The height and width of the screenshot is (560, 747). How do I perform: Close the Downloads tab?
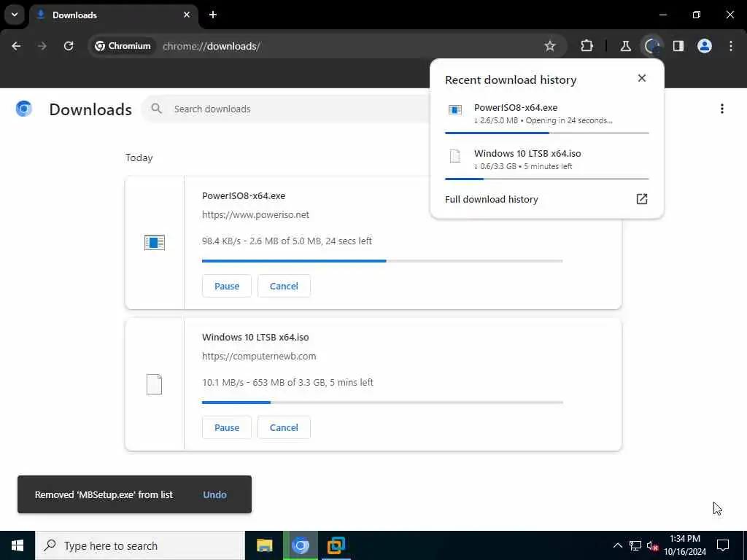pyautogui.click(x=187, y=15)
